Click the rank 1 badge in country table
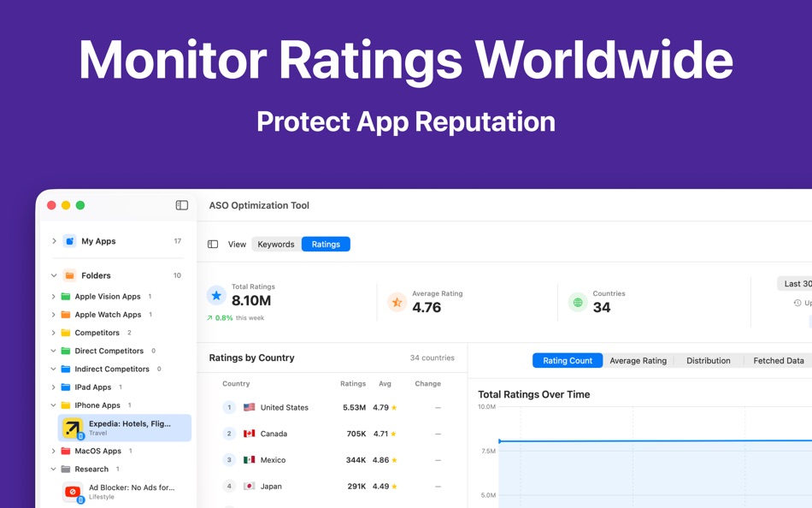 229,407
